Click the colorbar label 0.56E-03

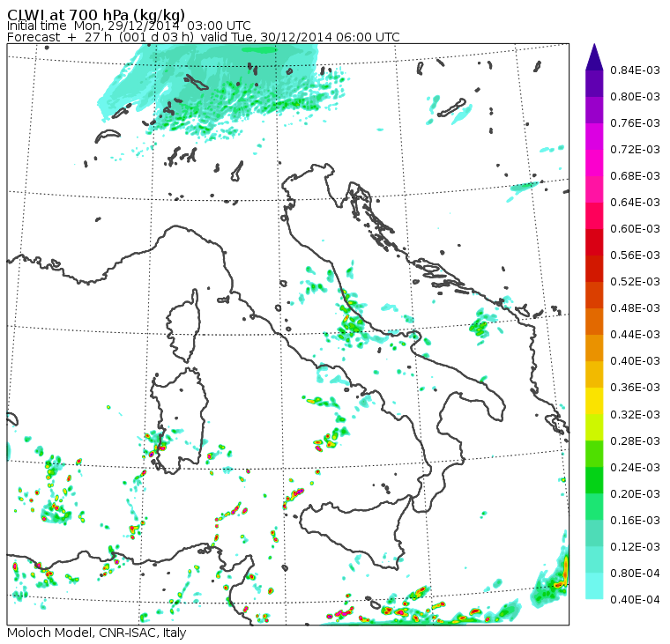tap(635, 255)
